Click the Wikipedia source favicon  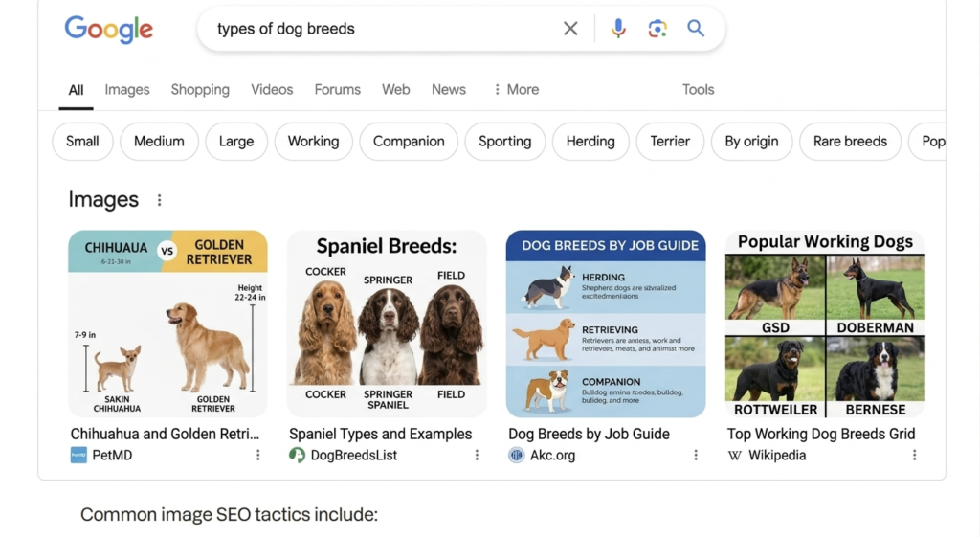735,455
